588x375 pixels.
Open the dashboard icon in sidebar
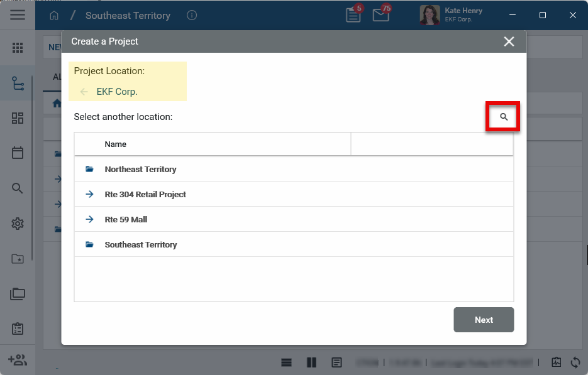[x=18, y=118]
